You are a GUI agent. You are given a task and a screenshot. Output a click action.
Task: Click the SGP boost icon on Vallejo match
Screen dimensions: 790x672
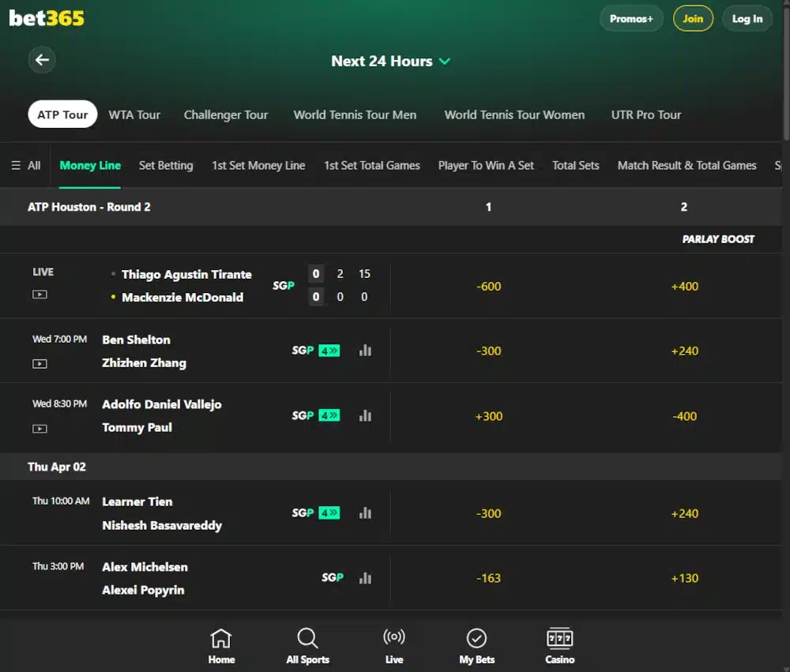click(x=330, y=415)
